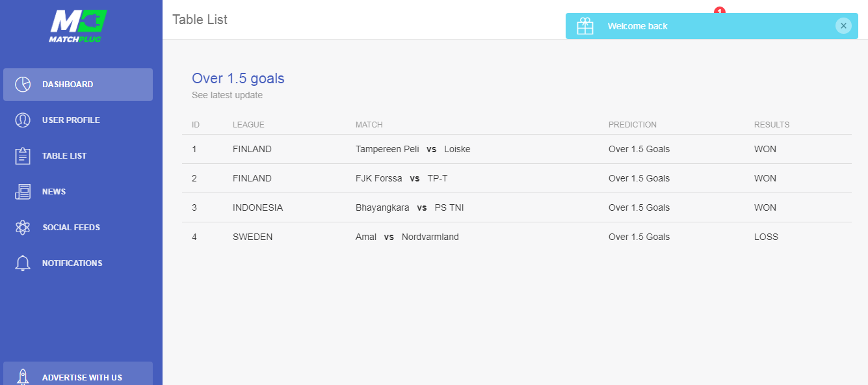Click the User Profile person icon

[23, 120]
